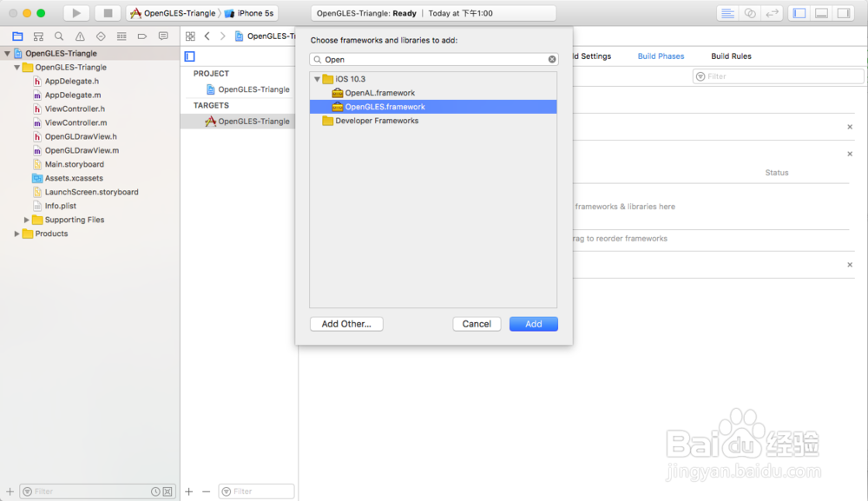Go forward in editor history
This screenshot has height=501, width=868.
(x=222, y=36)
